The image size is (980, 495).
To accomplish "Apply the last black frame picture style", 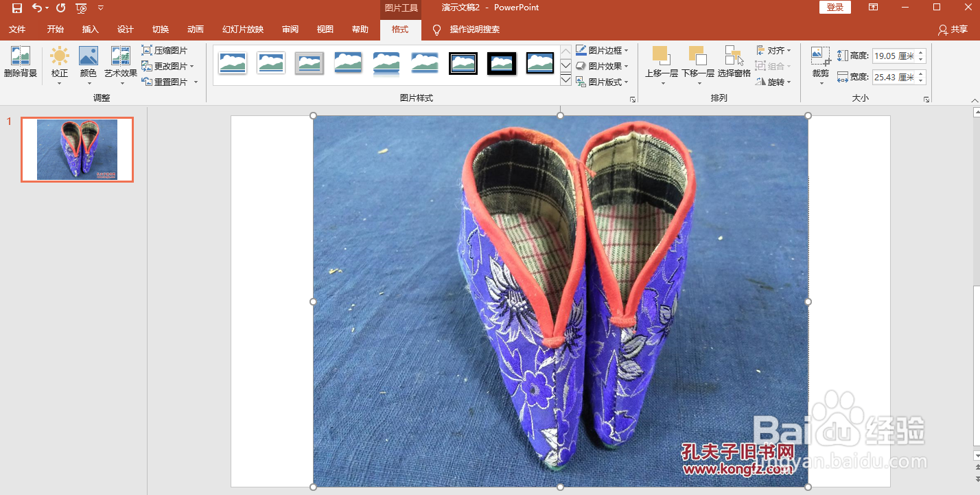I will (x=540, y=63).
